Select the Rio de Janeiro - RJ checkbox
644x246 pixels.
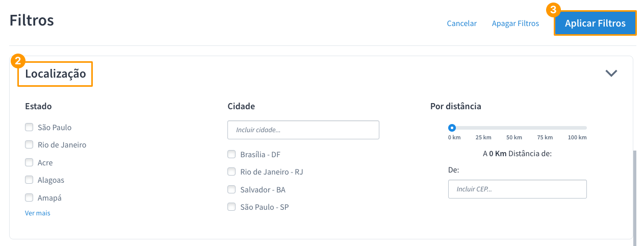point(231,171)
